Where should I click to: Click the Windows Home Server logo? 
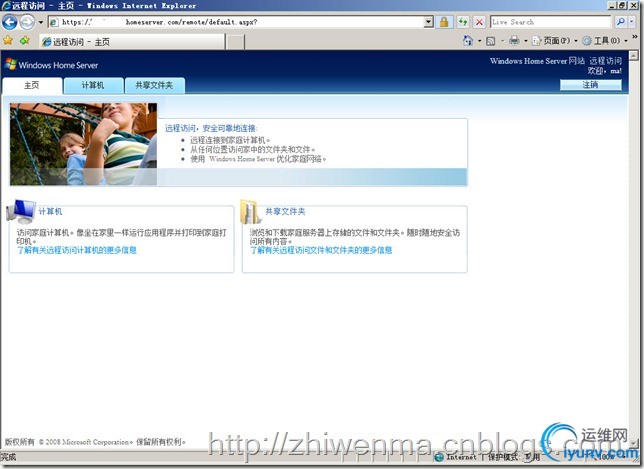pyautogui.click(x=51, y=65)
